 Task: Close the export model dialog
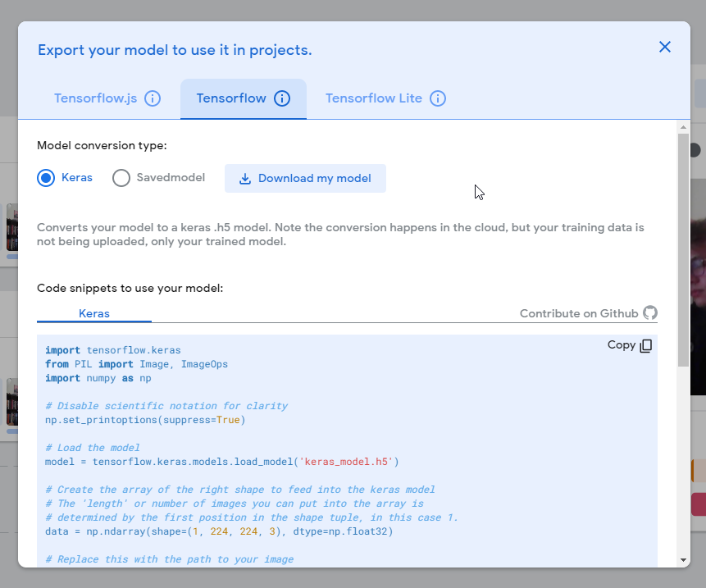tap(665, 47)
